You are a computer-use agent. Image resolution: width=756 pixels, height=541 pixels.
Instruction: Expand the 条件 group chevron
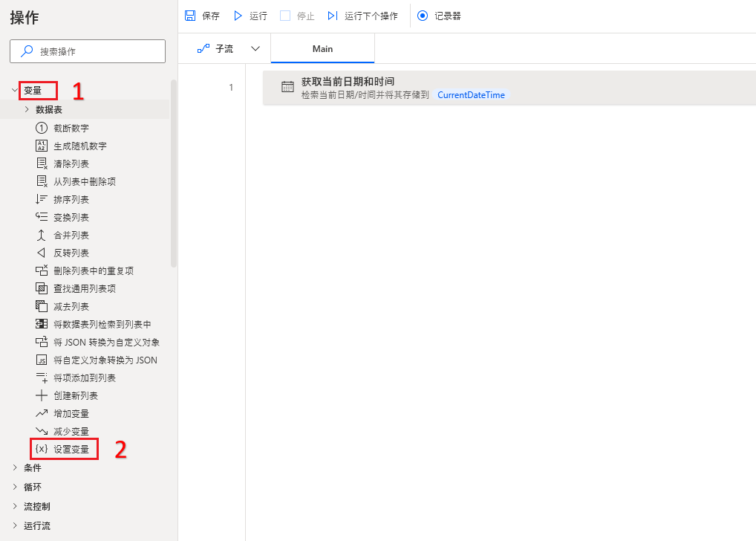pos(14,467)
